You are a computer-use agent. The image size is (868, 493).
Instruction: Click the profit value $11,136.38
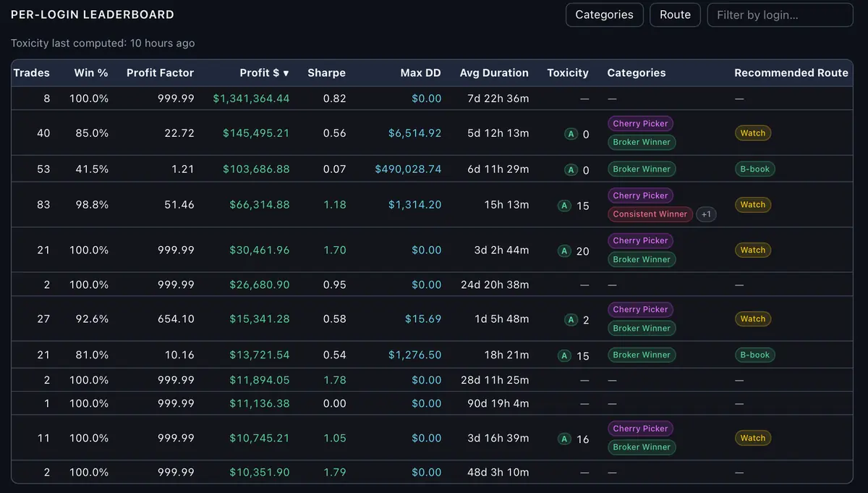[x=260, y=403]
